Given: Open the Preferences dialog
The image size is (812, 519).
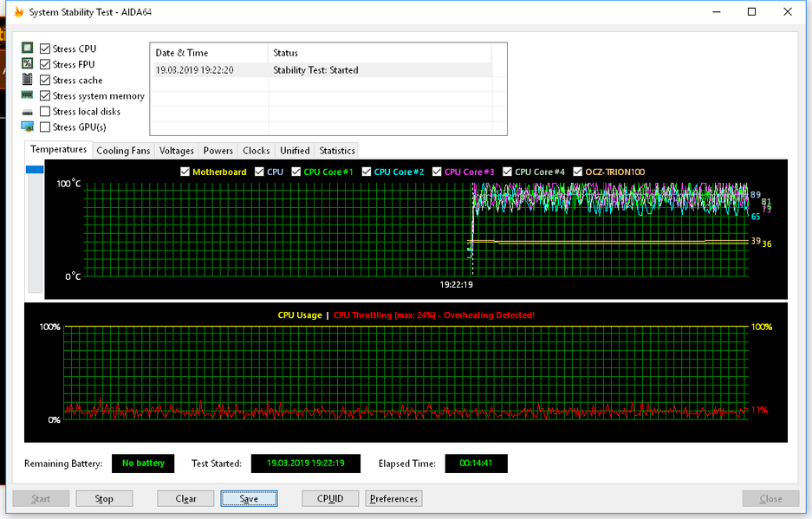Looking at the screenshot, I should (x=393, y=498).
